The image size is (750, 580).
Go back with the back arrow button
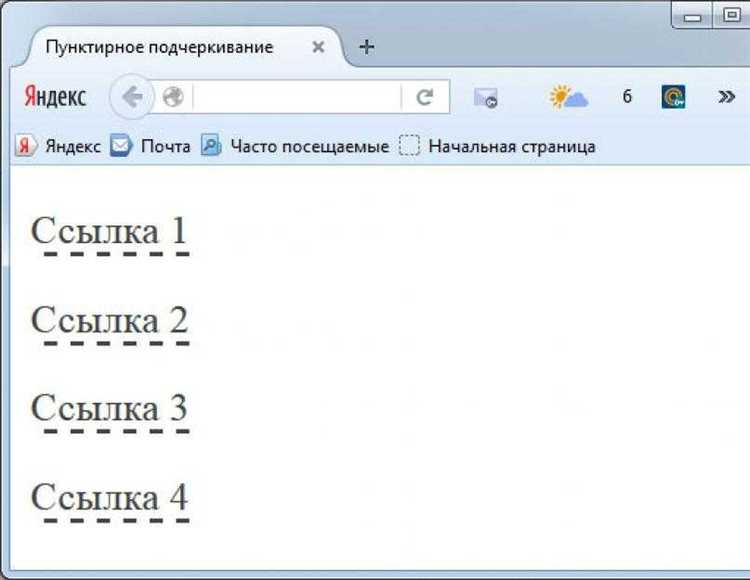[x=132, y=97]
